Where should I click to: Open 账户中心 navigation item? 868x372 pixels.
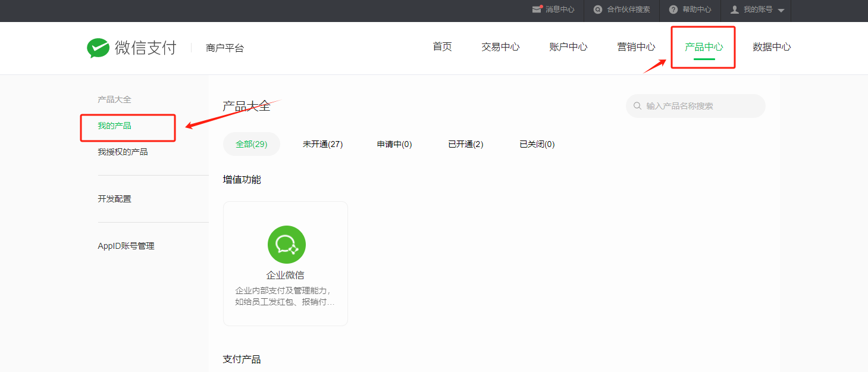coord(568,47)
